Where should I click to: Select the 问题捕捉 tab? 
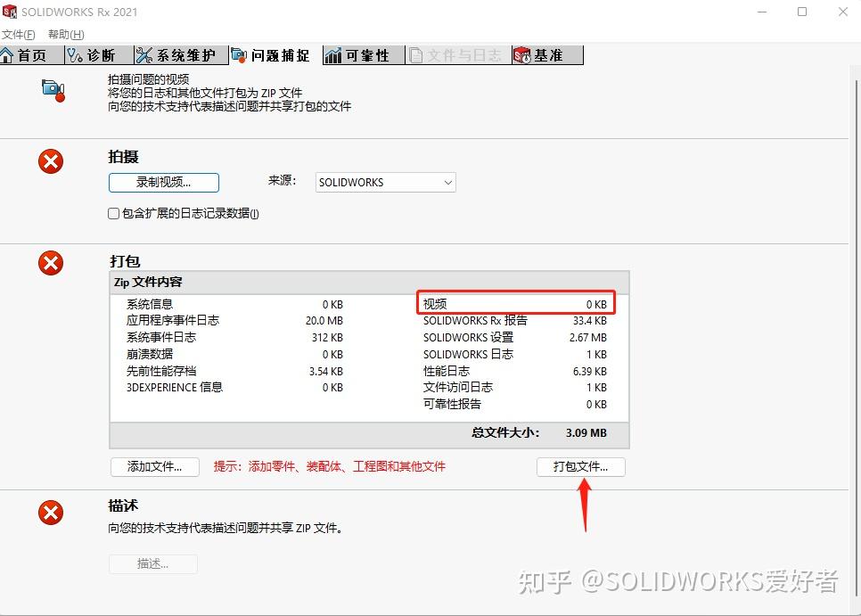(275, 55)
